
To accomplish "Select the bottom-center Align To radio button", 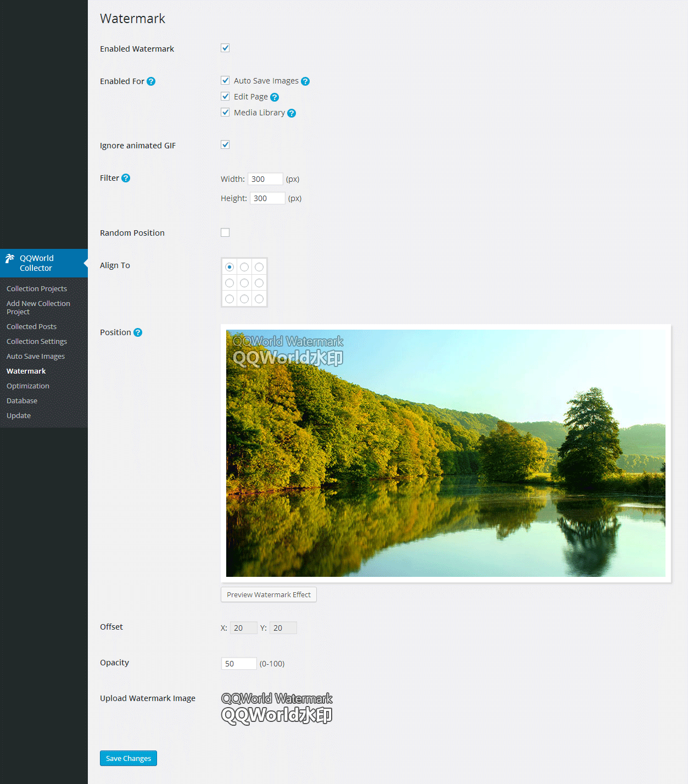I will click(x=244, y=299).
